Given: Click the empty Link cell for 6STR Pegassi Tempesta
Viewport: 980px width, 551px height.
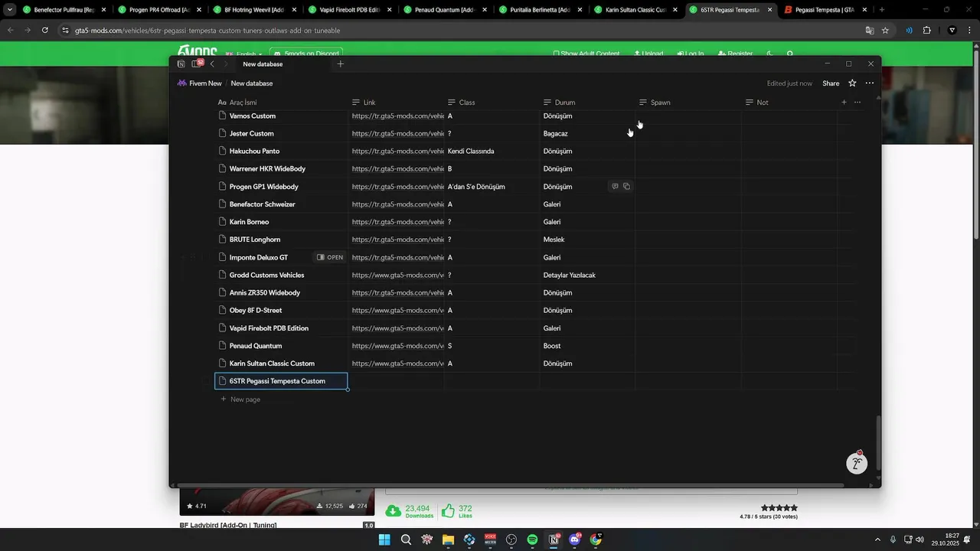Looking at the screenshot, I should [397, 381].
